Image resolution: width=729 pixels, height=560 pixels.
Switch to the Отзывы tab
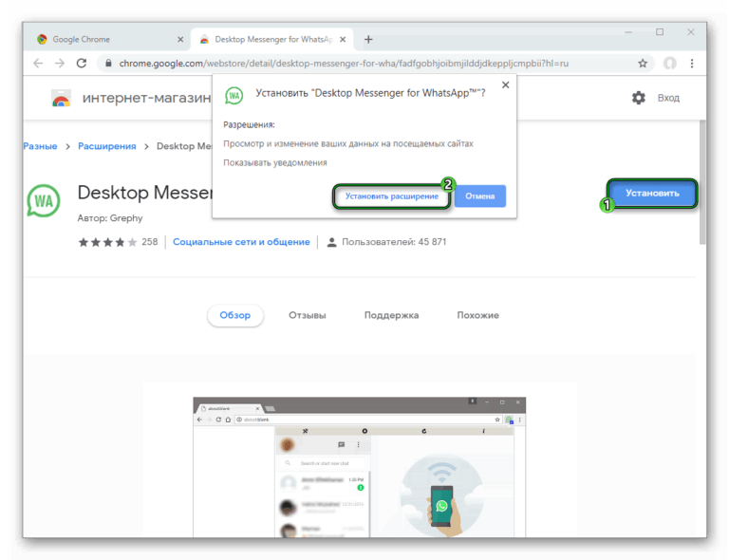coord(307,315)
